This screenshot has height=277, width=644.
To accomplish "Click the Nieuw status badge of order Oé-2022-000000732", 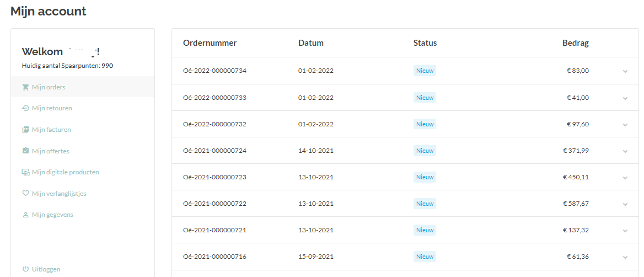I will click(425, 124).
